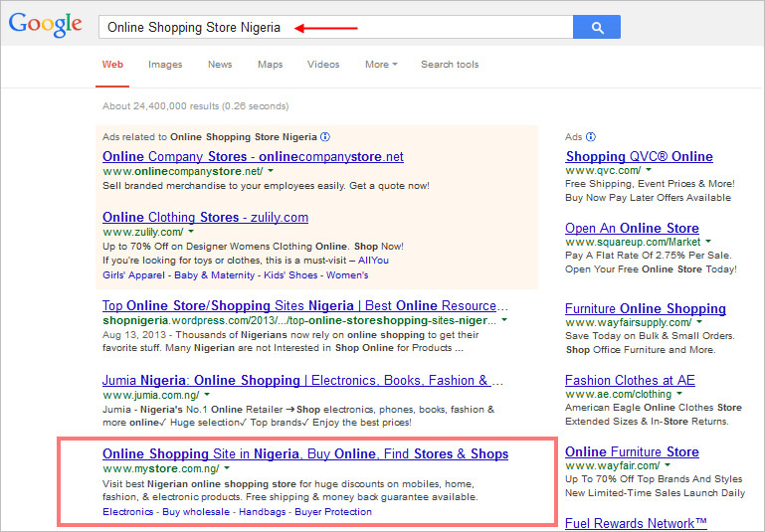Open the Open An Online Store ad
This screenshot has height=532, width=765.
(632, 228)
